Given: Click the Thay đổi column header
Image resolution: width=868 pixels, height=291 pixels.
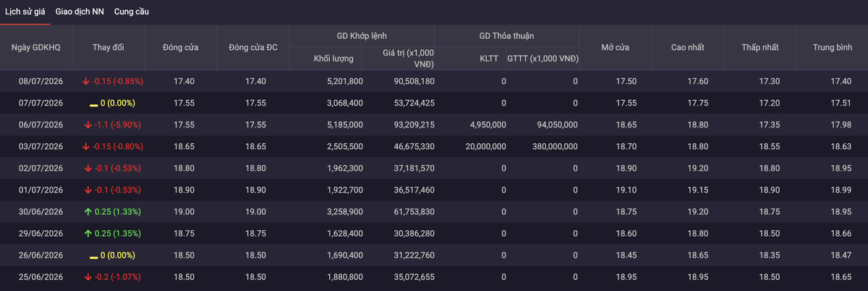Looking at the screenshot, I should pyautogui.click(x=109, y=47).
